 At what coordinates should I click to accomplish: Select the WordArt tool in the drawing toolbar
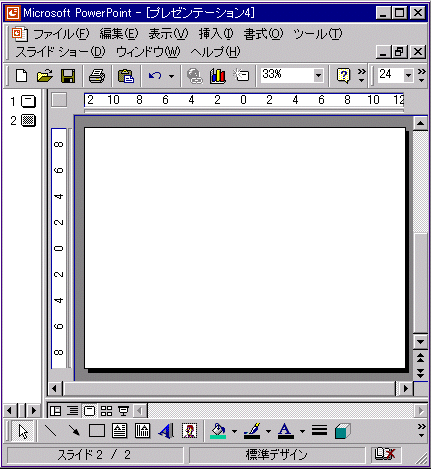(166, 431)
